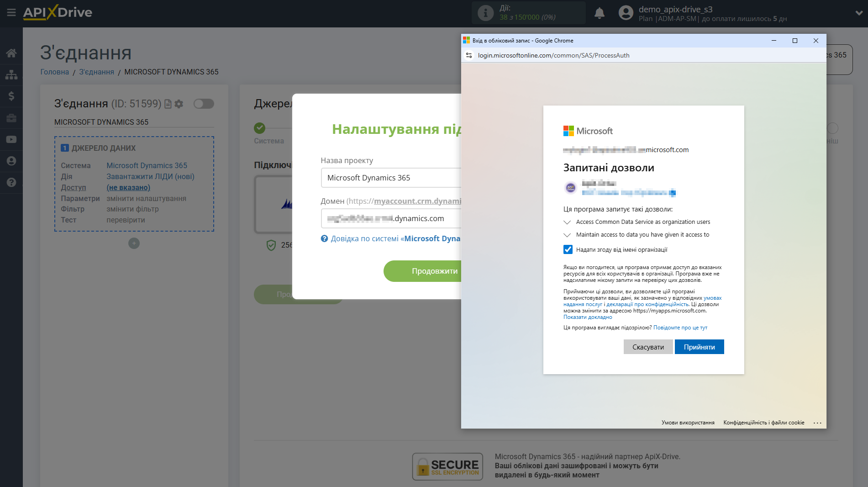The width and height of the screenshot is (868, 487).
Task: Click the ApiX-Drive logo
Action: coord(58,12)
